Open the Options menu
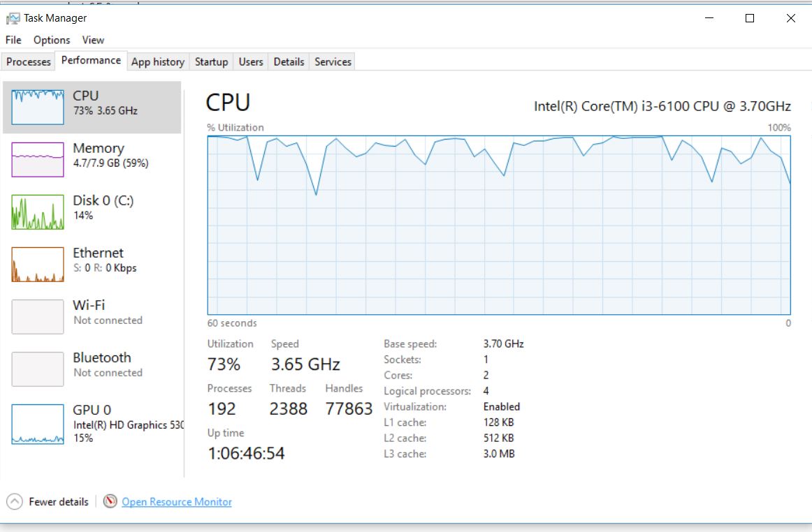This screenshot has width=812, height=532. pos(52,40)
